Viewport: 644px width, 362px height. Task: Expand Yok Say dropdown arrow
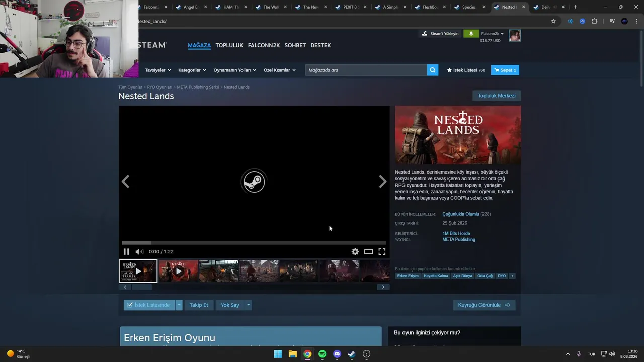(x=248, y=305)
